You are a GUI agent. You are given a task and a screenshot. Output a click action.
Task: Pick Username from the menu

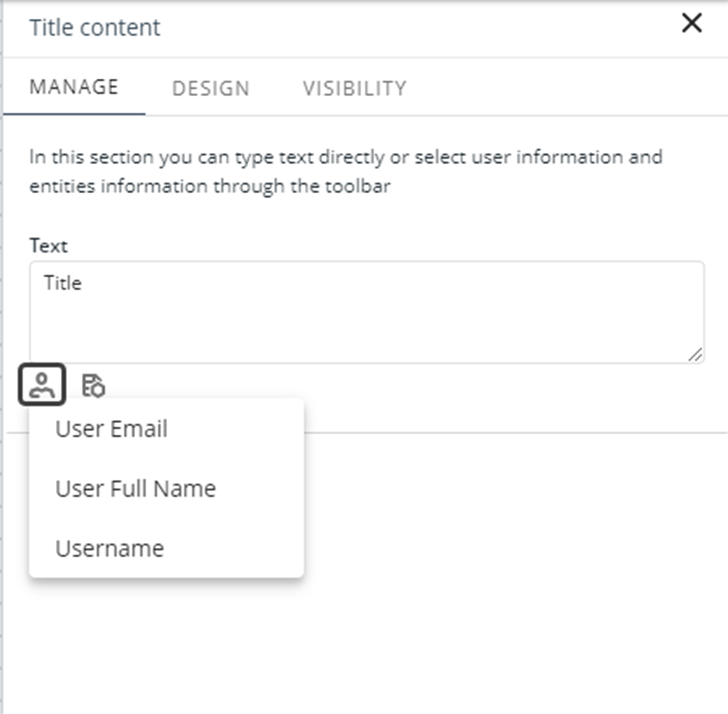(x=166, y=548)
